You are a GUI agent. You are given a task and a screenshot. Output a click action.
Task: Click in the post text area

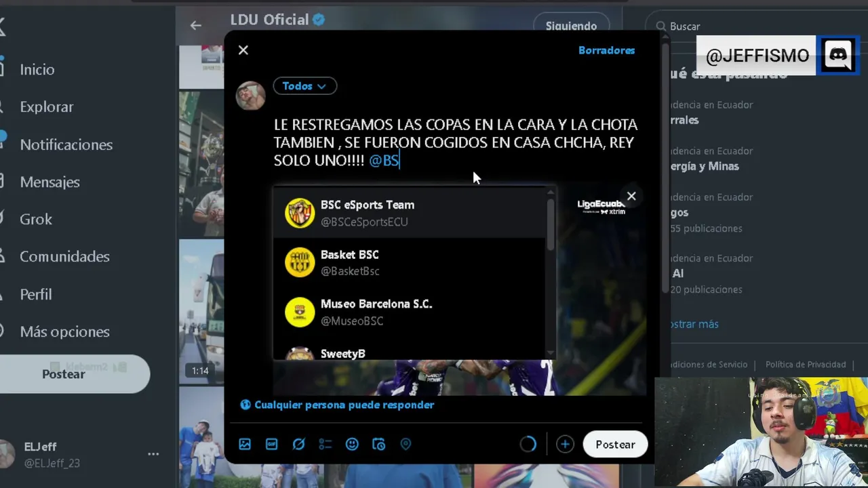[x=456, y=142]
